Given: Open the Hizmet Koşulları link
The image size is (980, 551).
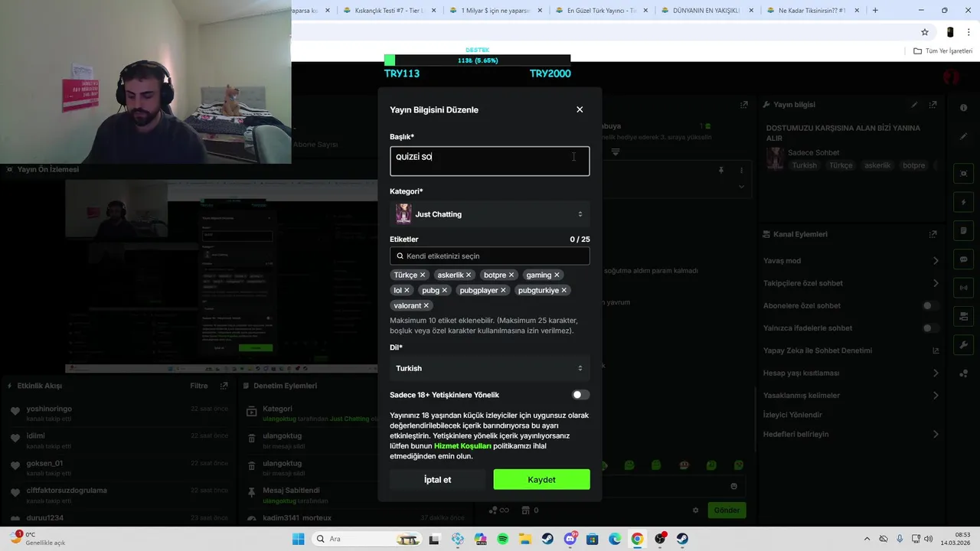Looking at the screenshot, I should tap(462, 445).
